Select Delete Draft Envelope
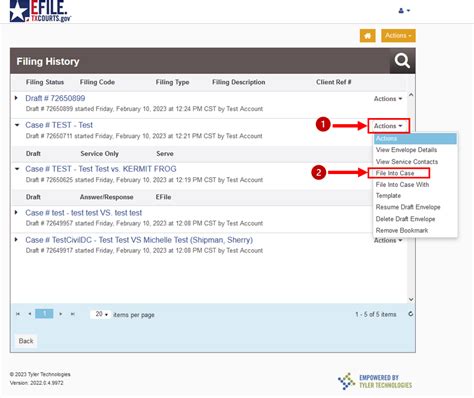474x398 pixels. 405,219
